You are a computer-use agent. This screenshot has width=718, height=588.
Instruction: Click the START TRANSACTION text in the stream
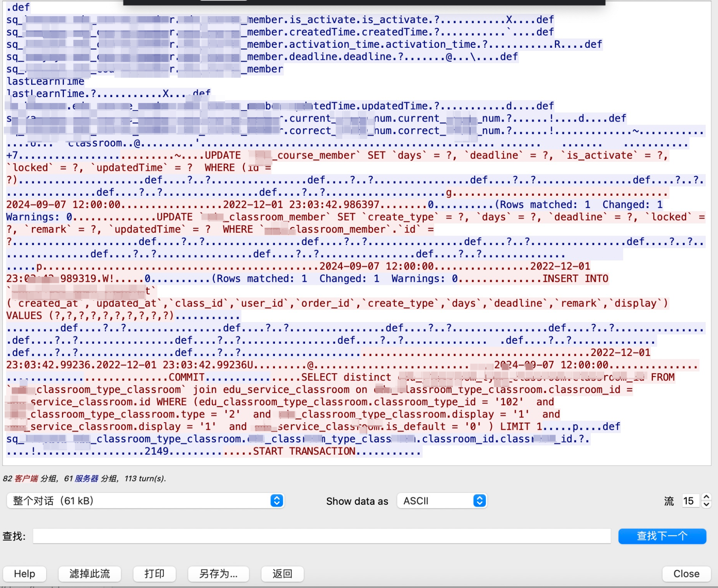tap(304, 451)
